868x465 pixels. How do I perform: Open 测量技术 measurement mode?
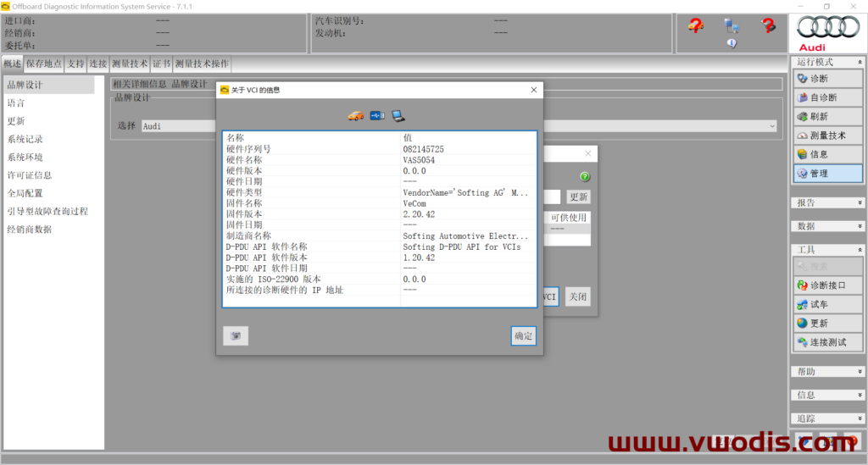tap(827, 136)
